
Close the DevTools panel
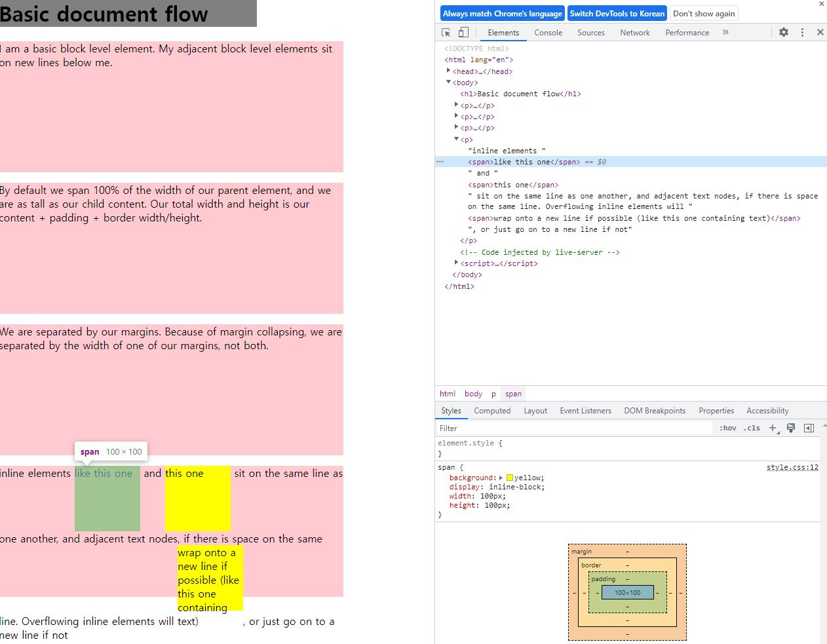(820, 32)
